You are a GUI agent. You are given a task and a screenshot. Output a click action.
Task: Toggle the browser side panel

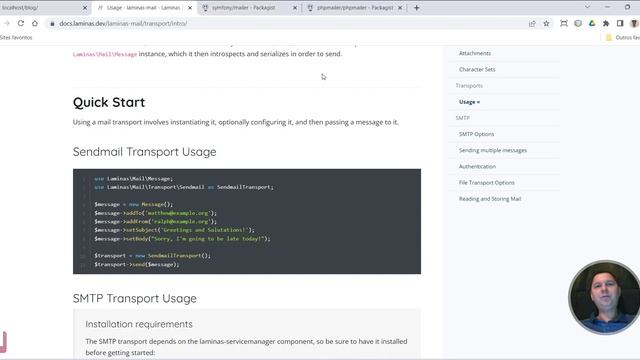620,24
